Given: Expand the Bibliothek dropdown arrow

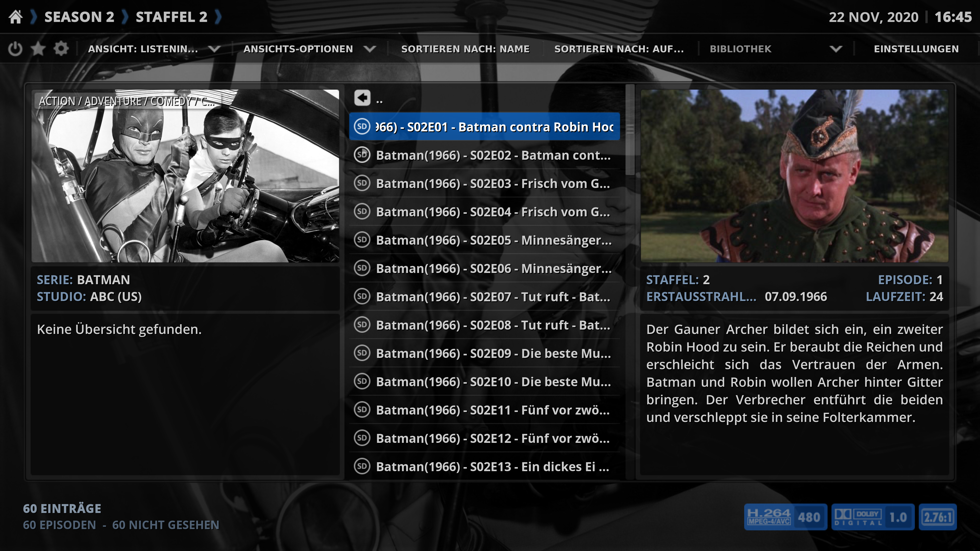Looking at the screenshot, I should click(x=836, y=49).
